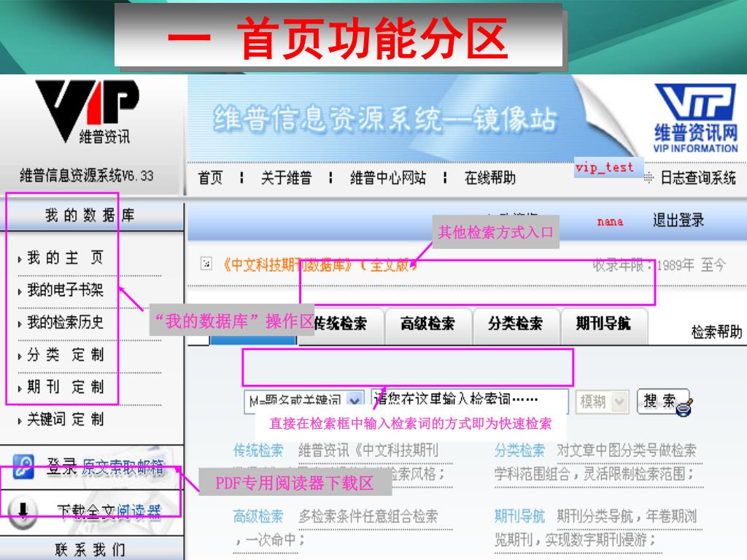Click the blue 期刊导航 description link
Viewport: 747px width, 560px height.
(x=519, y=516)
